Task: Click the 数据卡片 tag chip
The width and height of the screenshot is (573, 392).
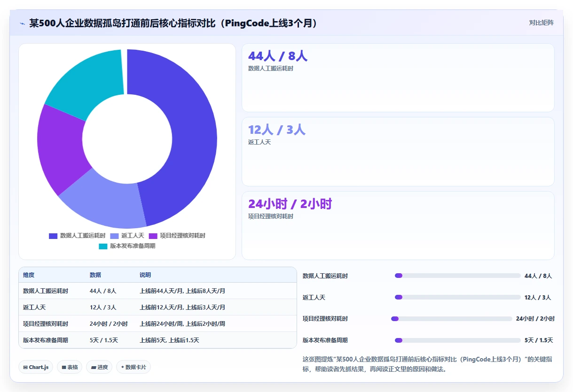Action: 133,367
